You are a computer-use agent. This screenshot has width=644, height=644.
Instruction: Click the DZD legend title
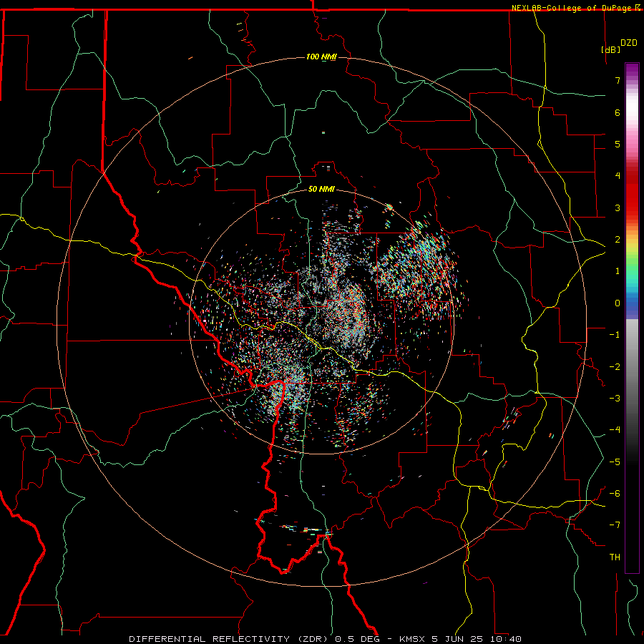click(629, 43)
